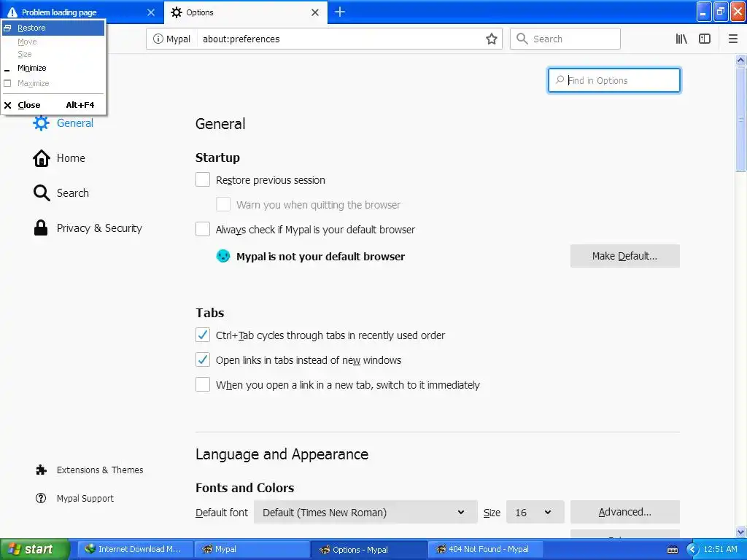747x560 pixels.
Task: Toggle the sidebar view icon
Action: coord(705,39)
